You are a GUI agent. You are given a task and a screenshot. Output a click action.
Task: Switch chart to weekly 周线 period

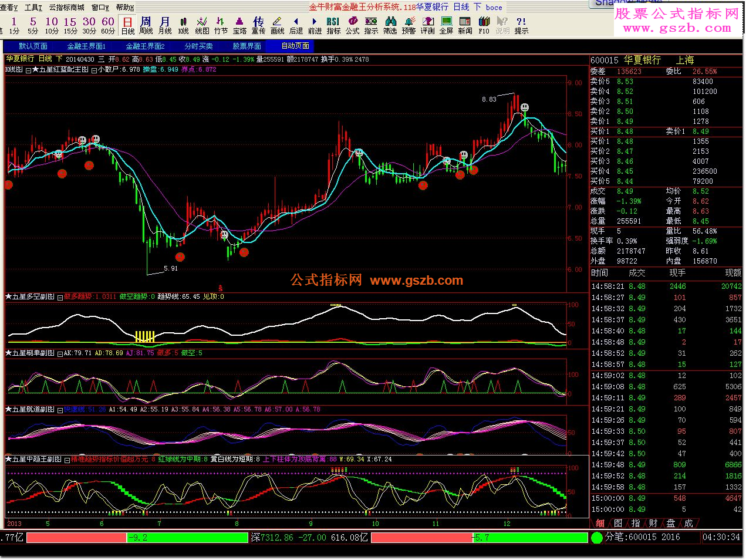click(x=146, y=25)
